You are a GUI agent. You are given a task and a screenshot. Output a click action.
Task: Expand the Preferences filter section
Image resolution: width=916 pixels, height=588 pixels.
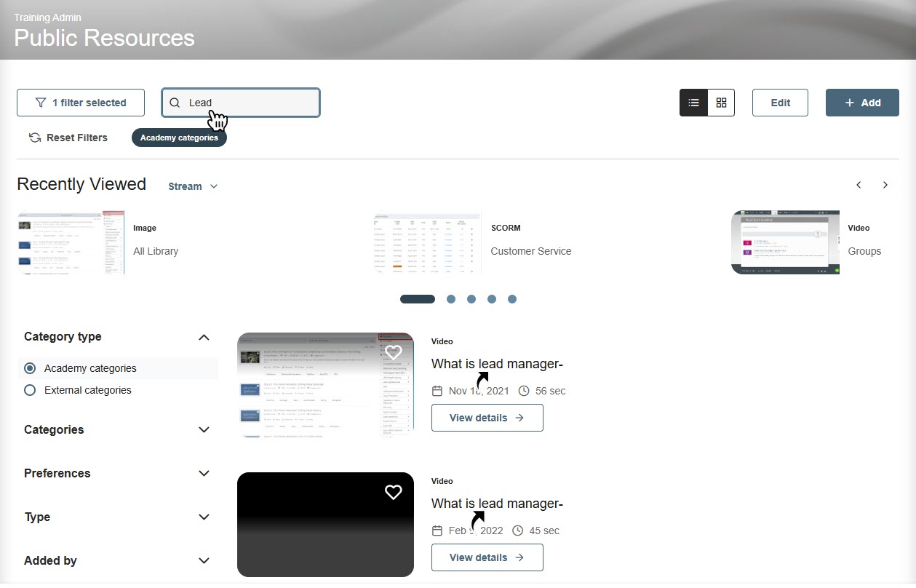[204, 474]
